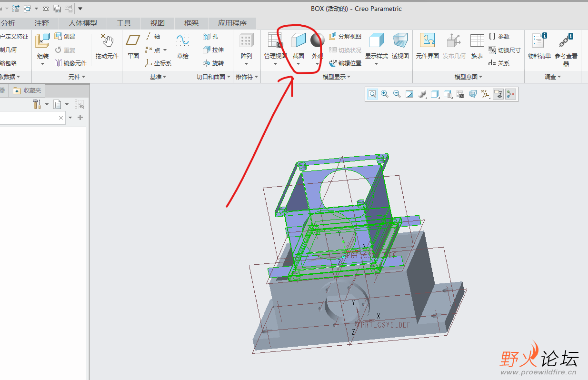The width and height of the screenshot is (588, 380).
Task: Click Refit icon in graphics toolbar
Action: 372,94
